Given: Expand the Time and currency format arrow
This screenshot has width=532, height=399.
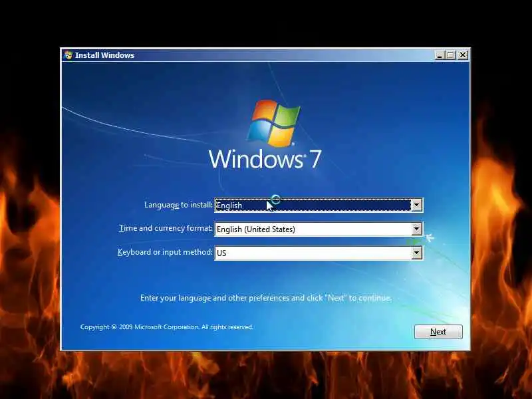Looking at the screenshot, I should [416, 229].
